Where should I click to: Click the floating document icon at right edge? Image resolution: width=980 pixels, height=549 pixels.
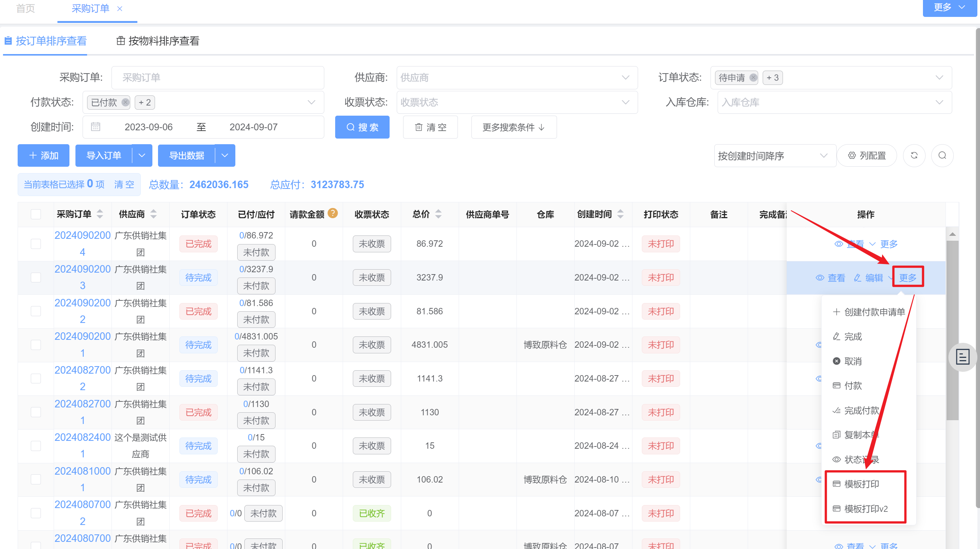(962, 357)
